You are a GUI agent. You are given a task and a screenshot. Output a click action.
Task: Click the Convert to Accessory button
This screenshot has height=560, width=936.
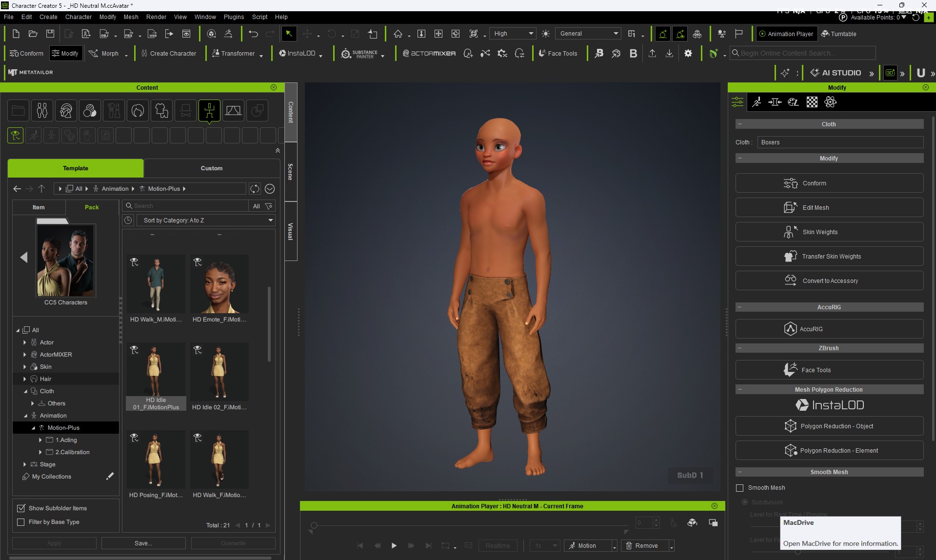point(829,280)
